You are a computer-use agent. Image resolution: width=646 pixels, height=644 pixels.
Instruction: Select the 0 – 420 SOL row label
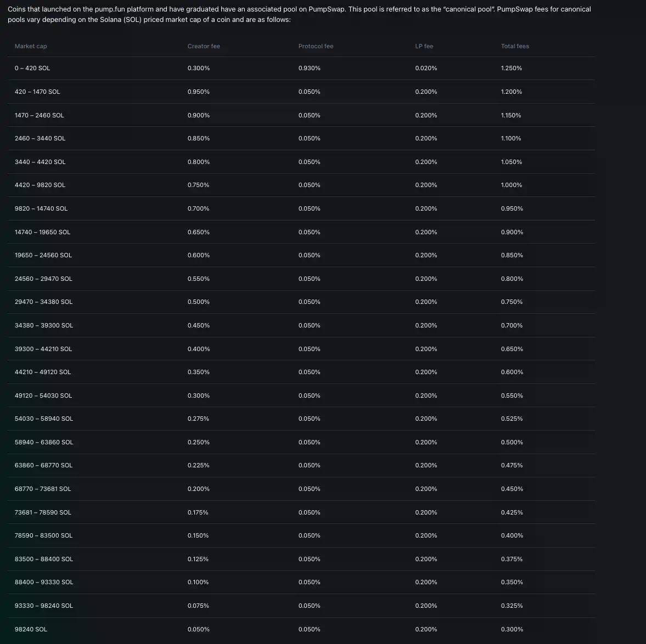pos(32,68)
